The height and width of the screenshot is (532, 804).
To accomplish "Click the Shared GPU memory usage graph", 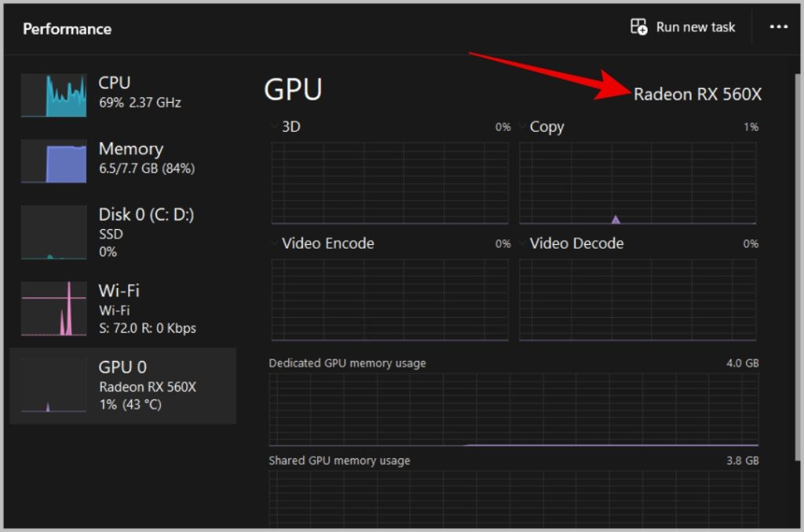I will (513, 498).
